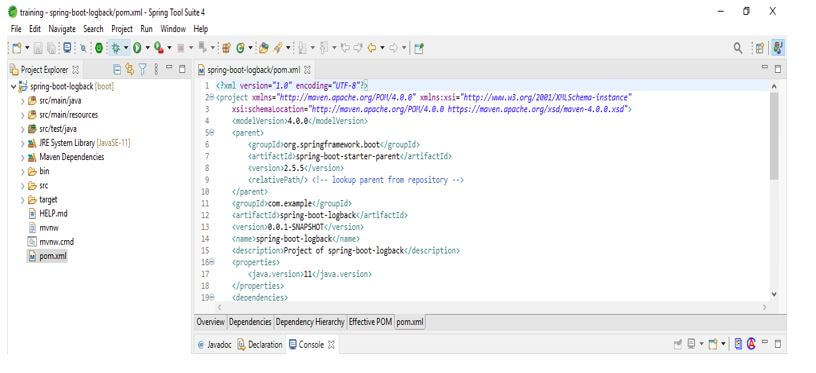
Task: Fold the parent element on line 5
Action: coord(211,133)
